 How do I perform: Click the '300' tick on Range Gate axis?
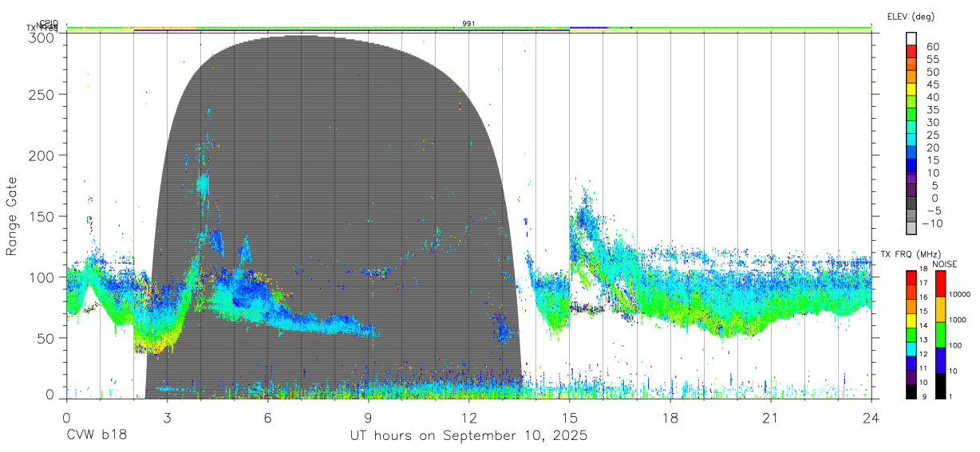click(43, 37)
